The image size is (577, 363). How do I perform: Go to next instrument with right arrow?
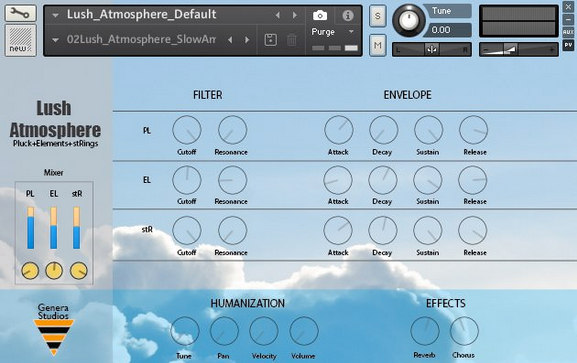click(x=295, y=15)
